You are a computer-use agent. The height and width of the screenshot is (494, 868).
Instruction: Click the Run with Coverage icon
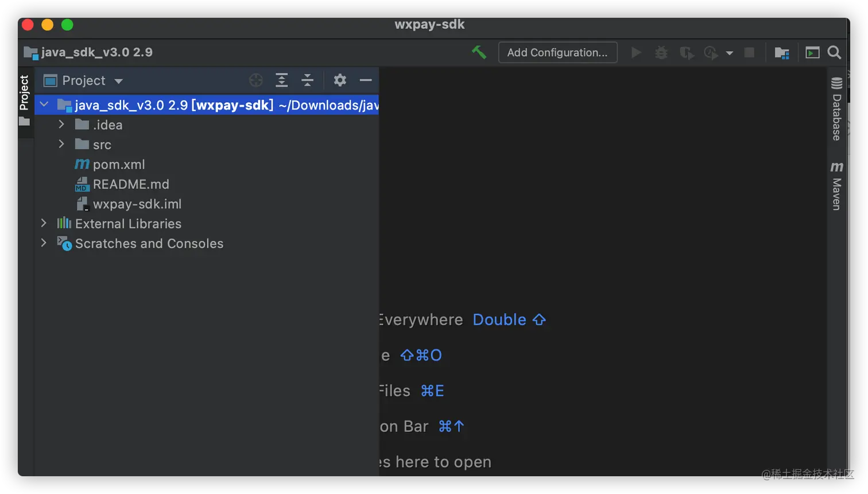(687, 53)
